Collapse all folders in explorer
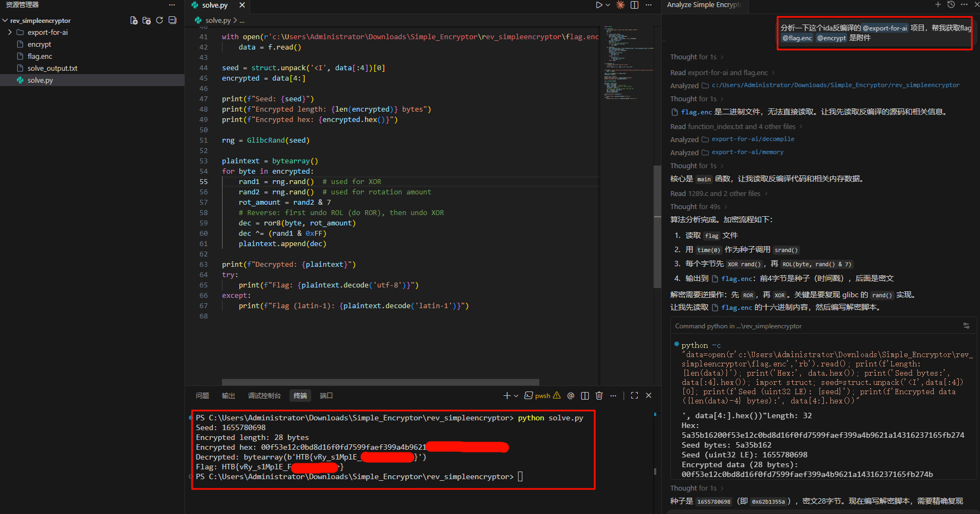This screenshot has height=514, width=980. 172,20
